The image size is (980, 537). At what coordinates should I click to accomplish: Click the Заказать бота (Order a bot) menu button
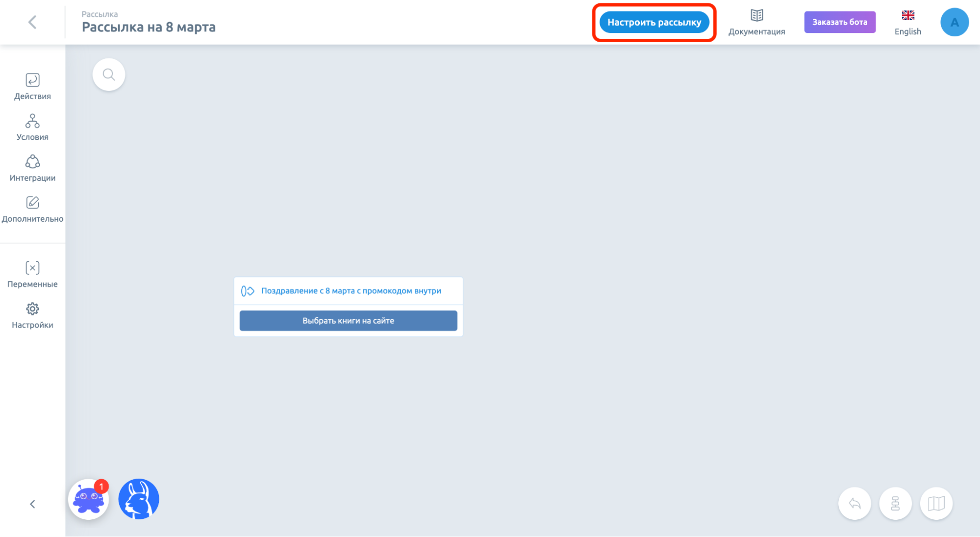pos(839,22)
